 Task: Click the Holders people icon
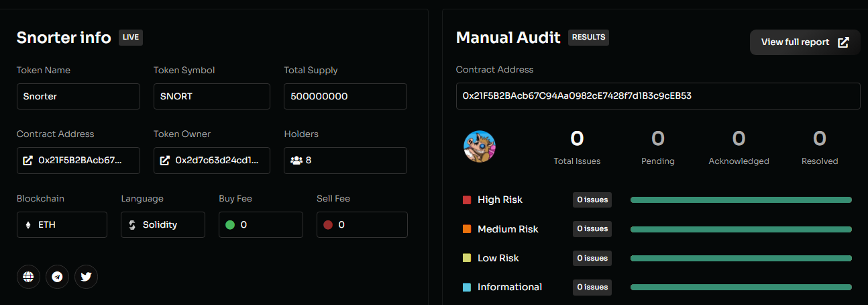(x=296, y=161)
